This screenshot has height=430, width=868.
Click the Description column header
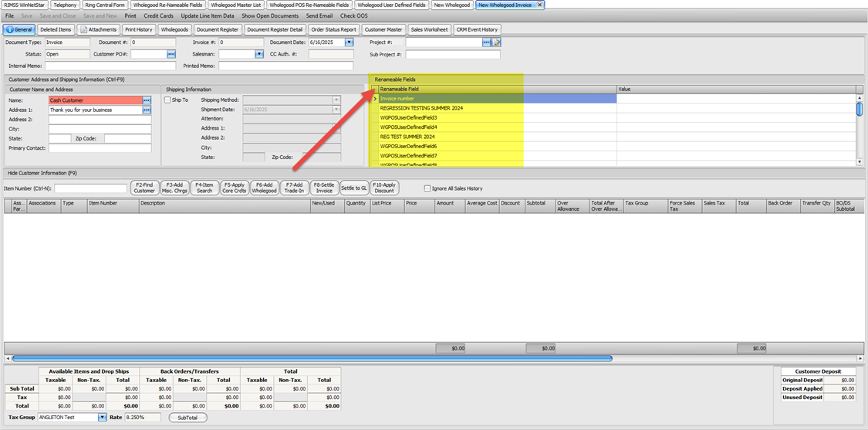tap(225, 206)
